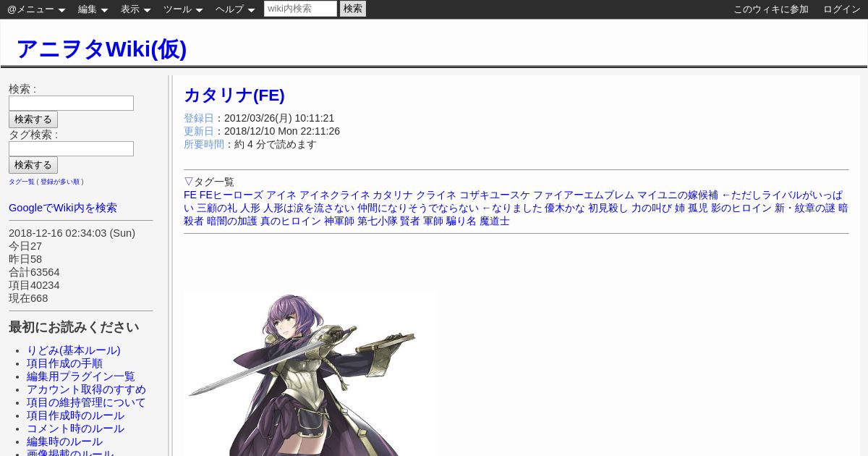
Task: Open the FE tag link
Action: tap(190, 195)
